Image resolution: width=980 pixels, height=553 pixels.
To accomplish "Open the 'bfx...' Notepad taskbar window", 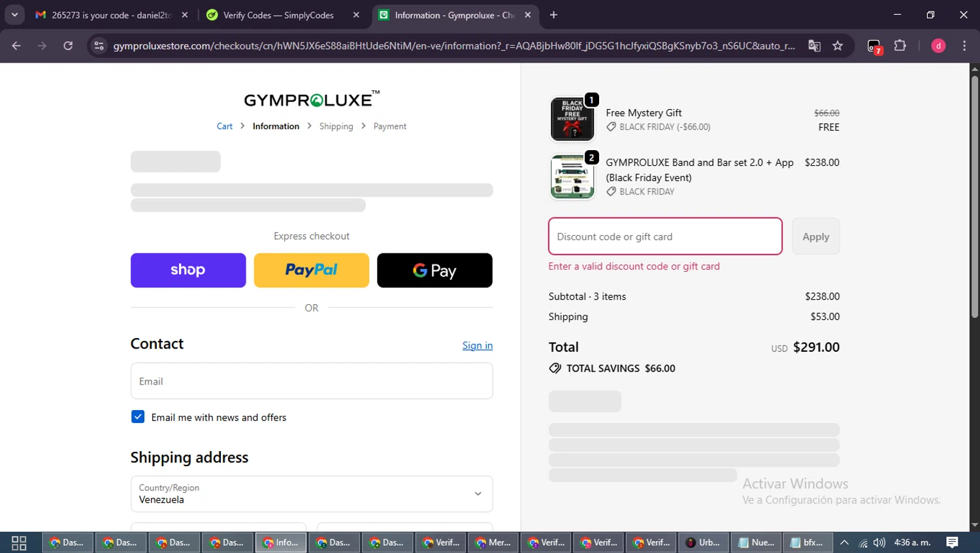I will 808,543.
